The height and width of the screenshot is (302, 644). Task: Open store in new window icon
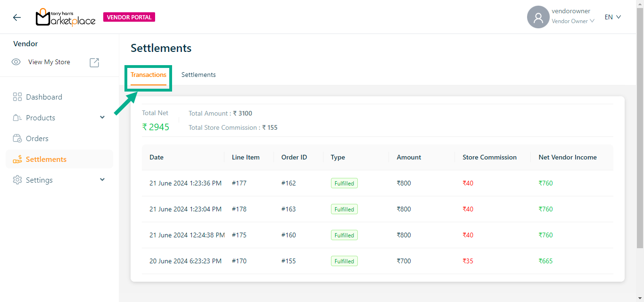tap(94, 62)
